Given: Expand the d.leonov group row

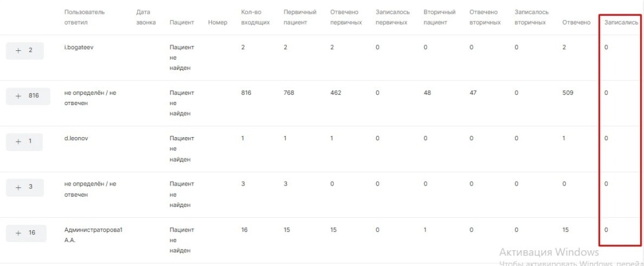Looking at the screenshot, I should (x=25, y=141).
